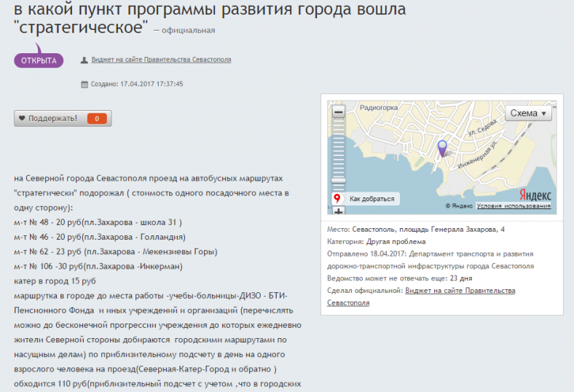Open the Схема map type dropdown

[x=529, y=114]
